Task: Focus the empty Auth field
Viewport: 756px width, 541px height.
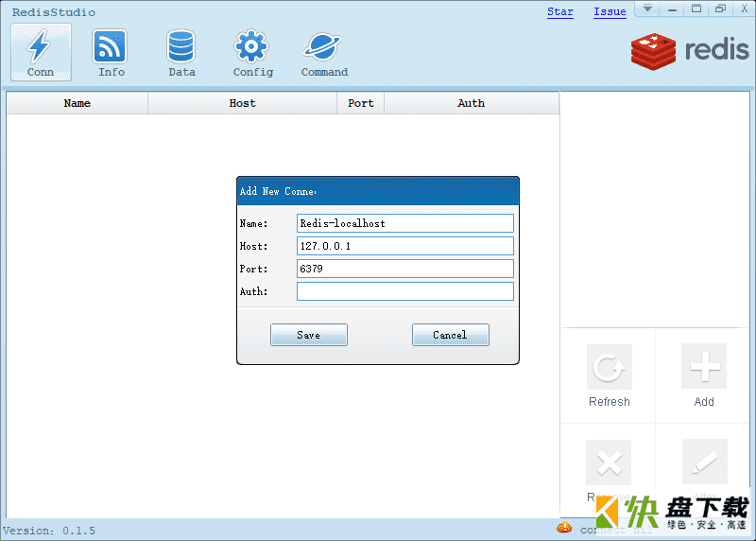Action: (x=405, y=291)
